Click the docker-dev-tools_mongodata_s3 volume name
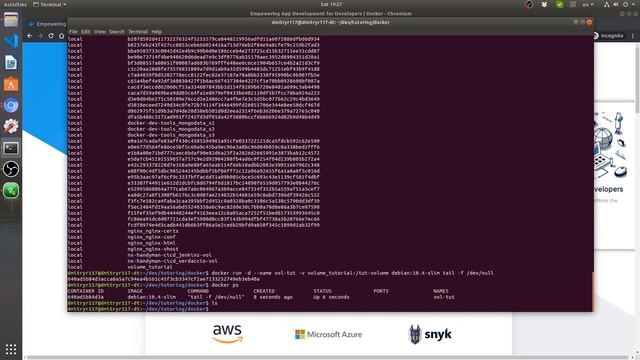Viewport: 640px width, 360px height. pyautogui.click(x=171, y=135)
